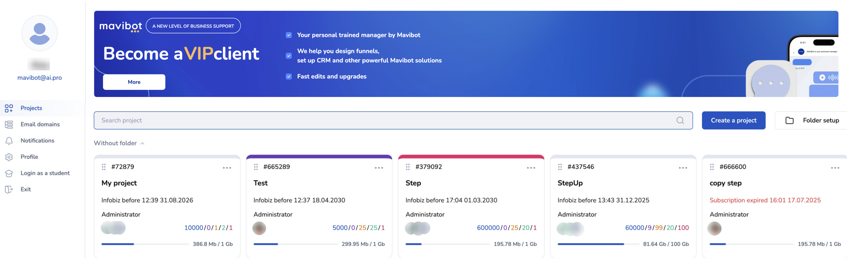Open three-dot menu for project #665289

[x=379, y=168]
